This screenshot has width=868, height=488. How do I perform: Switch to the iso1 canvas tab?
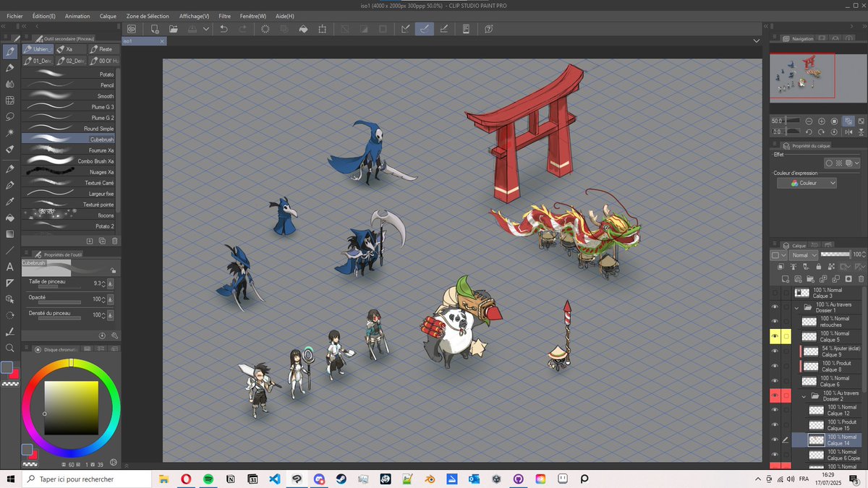point(144,41)
